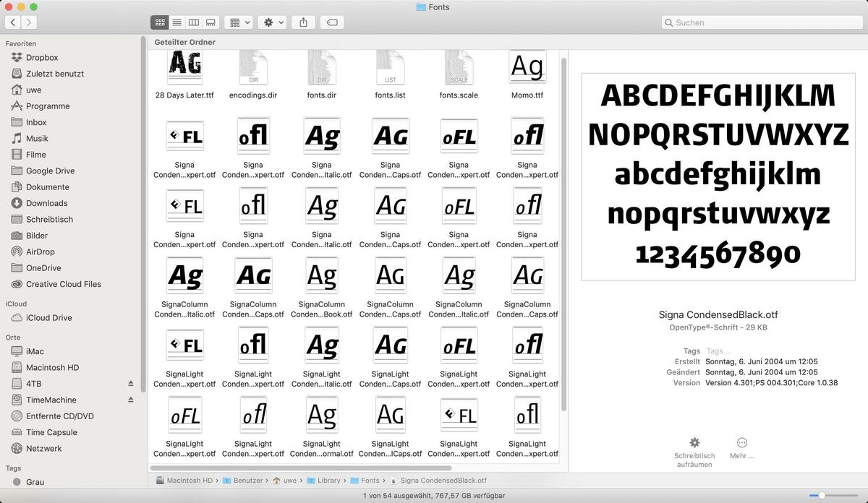Go back with the left chevron button

[x=14, y=22]
